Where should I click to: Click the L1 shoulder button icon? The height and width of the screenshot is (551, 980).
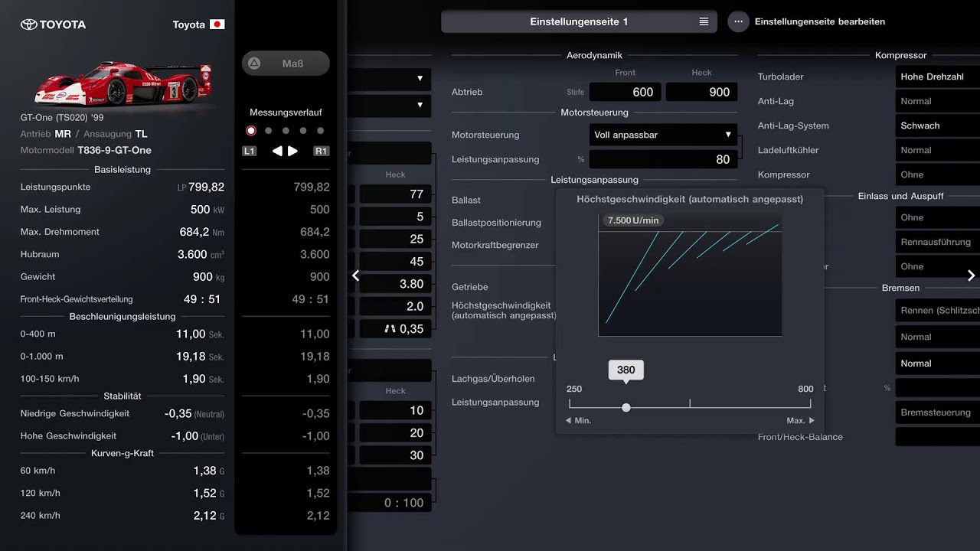click(250, 151)
